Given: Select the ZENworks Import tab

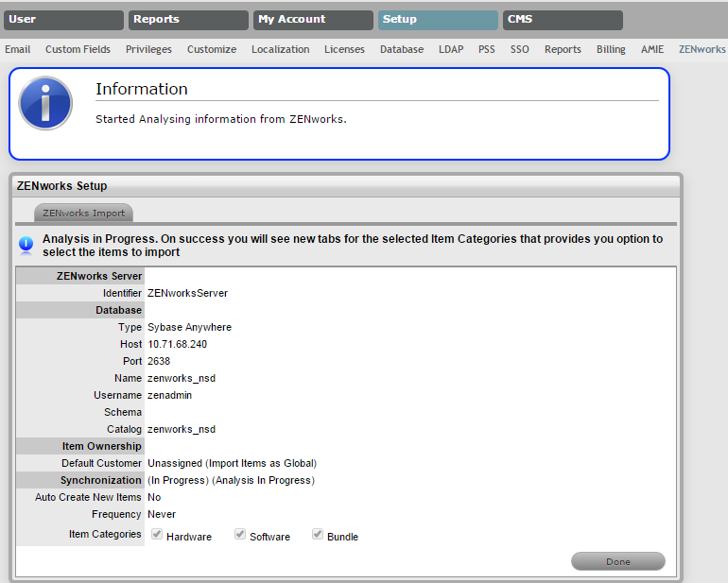Looking at the screenshot, I should coord(84,214).
